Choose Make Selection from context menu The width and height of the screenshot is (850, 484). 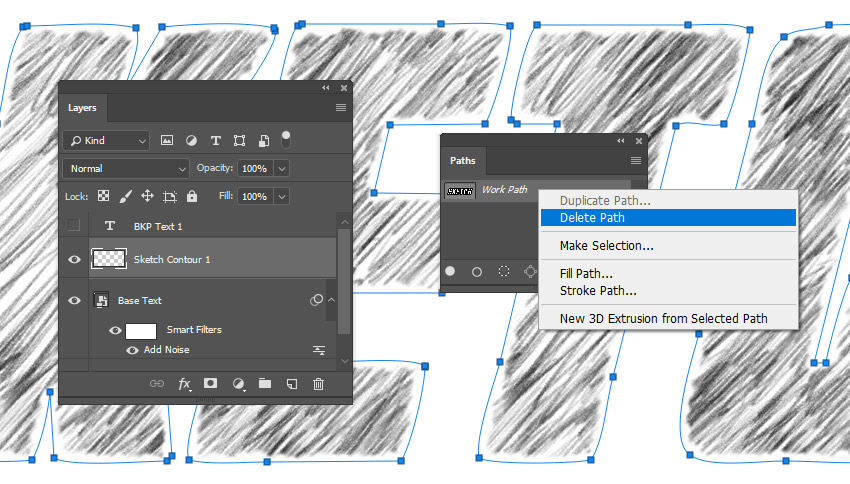668,246
